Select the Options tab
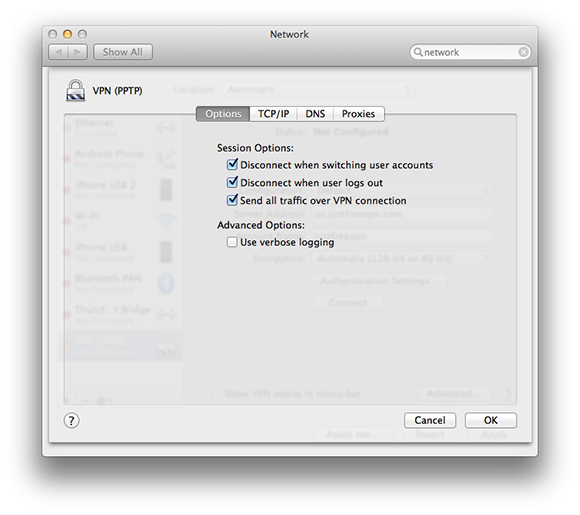This screenshot has height=515, width=580. tap(223, 114)
